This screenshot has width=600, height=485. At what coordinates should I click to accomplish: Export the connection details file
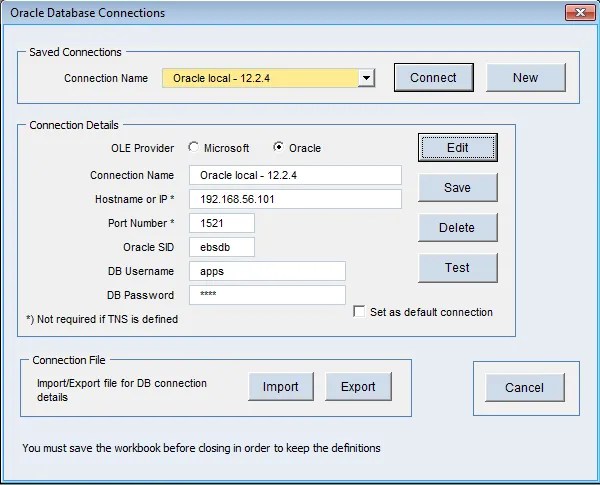tap(358, 387)
